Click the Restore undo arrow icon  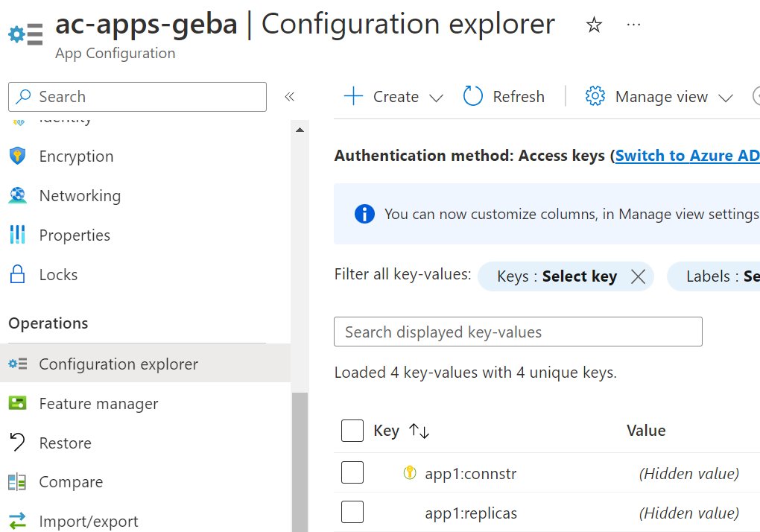(17, 443)
